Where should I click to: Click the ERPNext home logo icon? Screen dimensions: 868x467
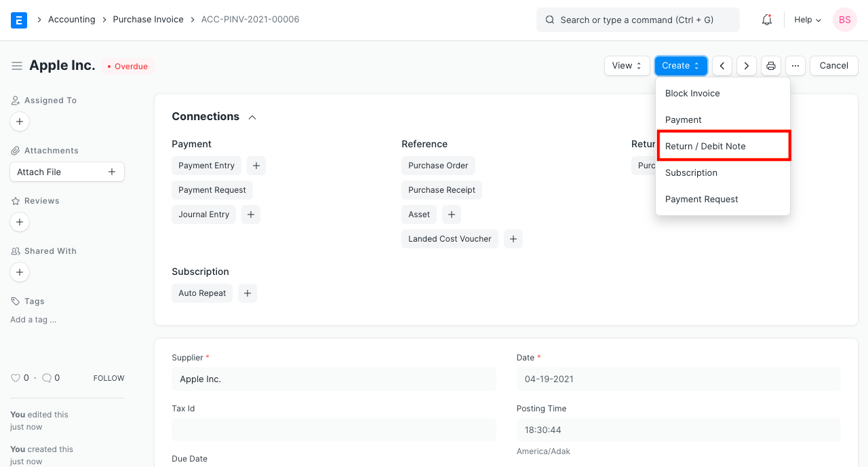[x=19, y=20]
